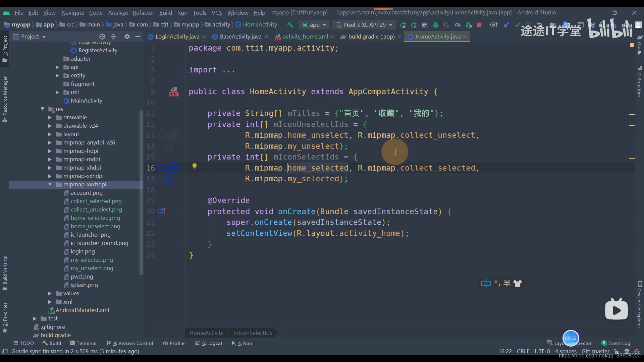
Task: Open the File menu
Action: (19, 13)
